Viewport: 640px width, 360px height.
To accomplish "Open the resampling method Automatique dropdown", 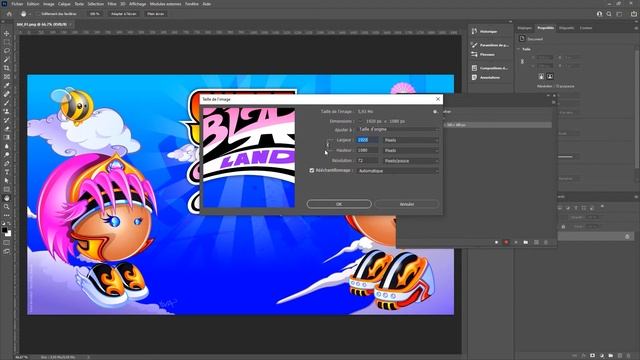I will [x=398, y=171].
